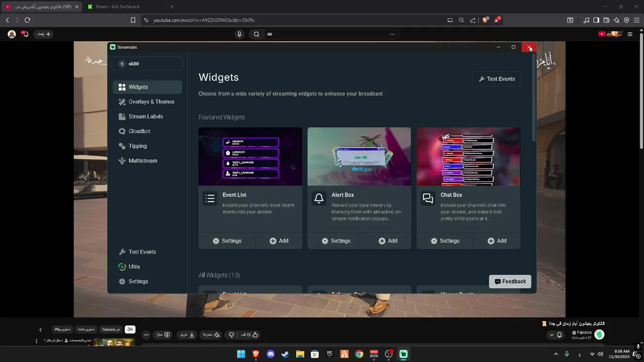Screen dimensions: 644x362
Task: Click the Test Events button top right
Action: click(497, 79)
